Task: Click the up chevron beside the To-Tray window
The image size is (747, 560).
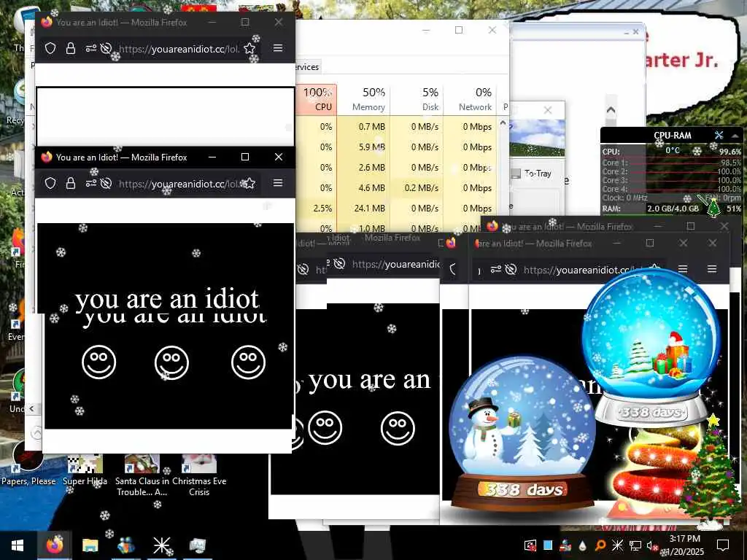Action: point(611,110)
